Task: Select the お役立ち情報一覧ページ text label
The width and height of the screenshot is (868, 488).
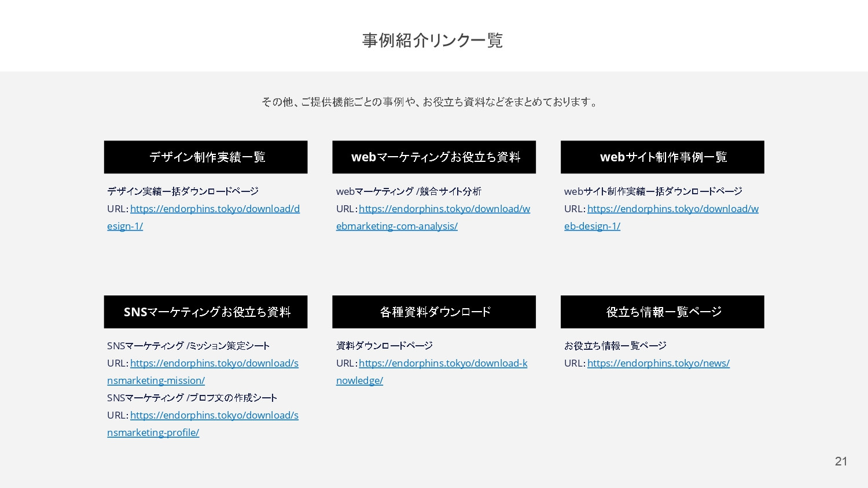Action: click(x=615, y=345)
